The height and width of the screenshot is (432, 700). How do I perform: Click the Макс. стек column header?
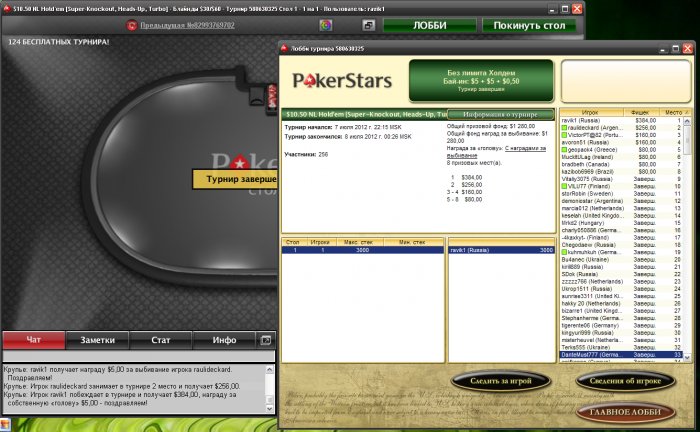[x=359, y=242]
